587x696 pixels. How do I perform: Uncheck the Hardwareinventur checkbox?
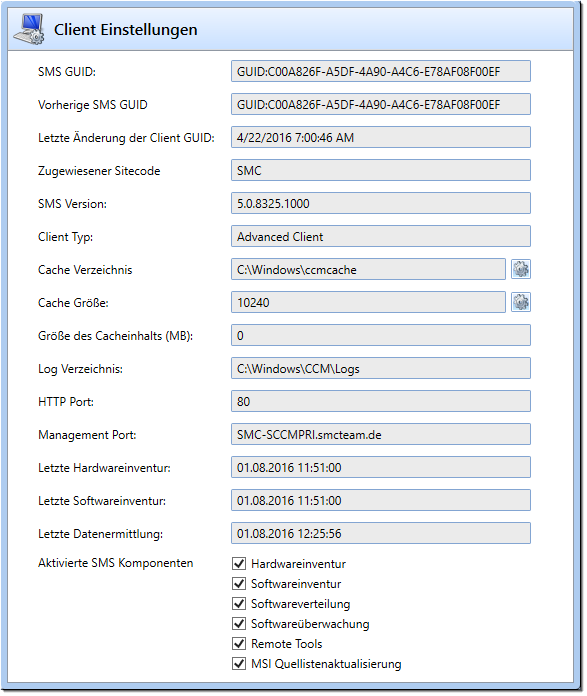point(239,564)
